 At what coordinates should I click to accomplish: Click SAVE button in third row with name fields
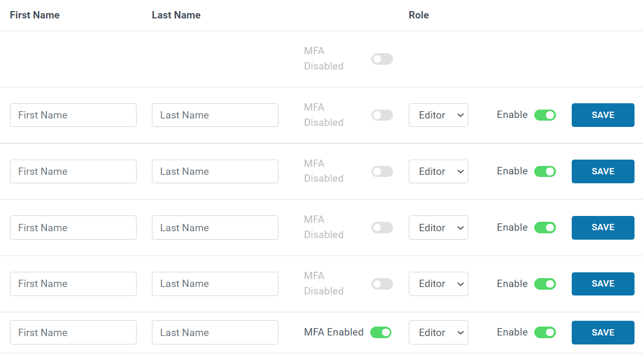[x=603, y=228]
